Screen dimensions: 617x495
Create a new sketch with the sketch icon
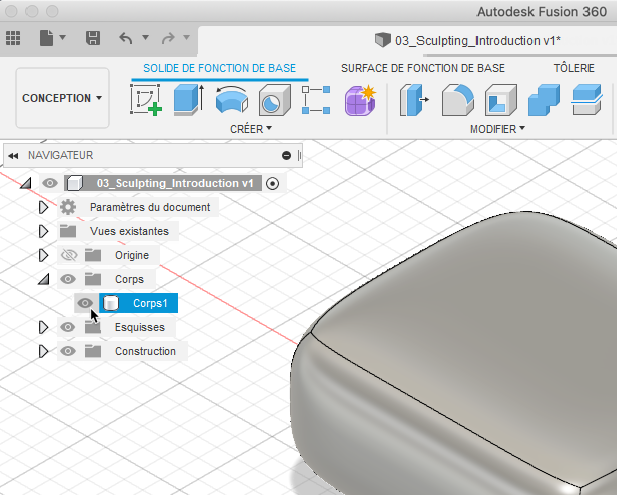146,100
